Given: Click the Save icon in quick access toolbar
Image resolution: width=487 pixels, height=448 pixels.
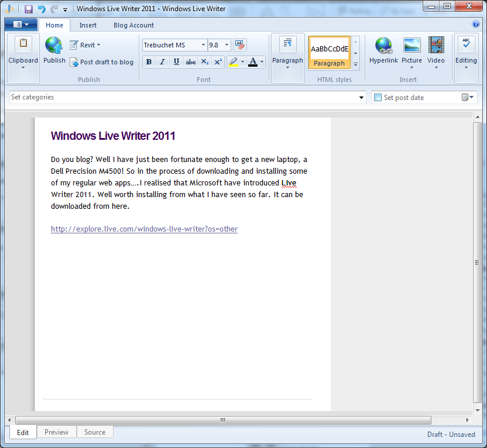Looking at the screenshot, I should pyautogui.click(x=29, y=9).
